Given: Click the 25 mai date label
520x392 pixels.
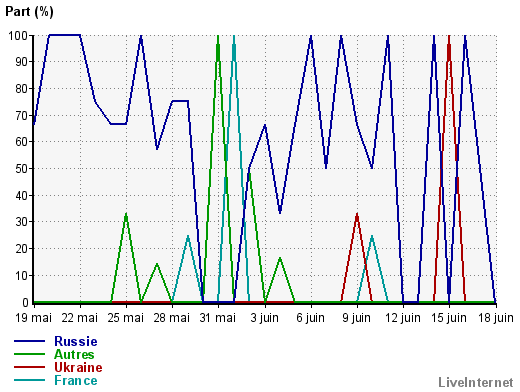Looking at the screenshot, I should [x=126, y=318].
